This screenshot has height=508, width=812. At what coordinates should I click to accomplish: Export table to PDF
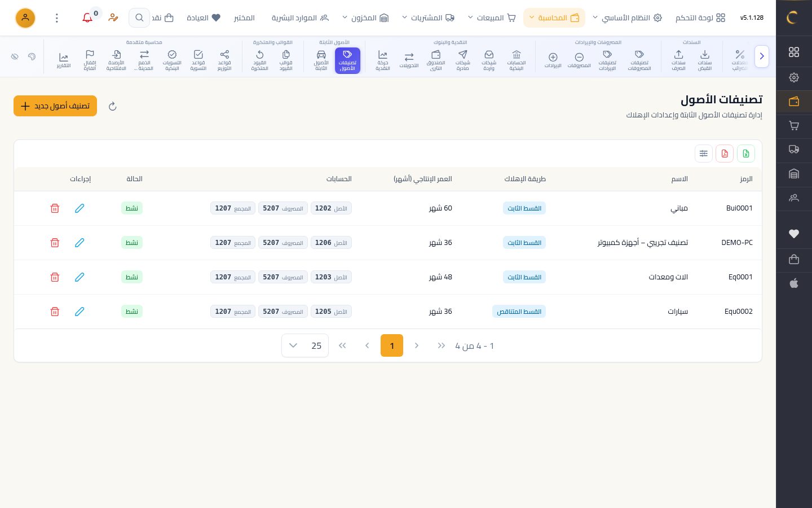[725, 154]
